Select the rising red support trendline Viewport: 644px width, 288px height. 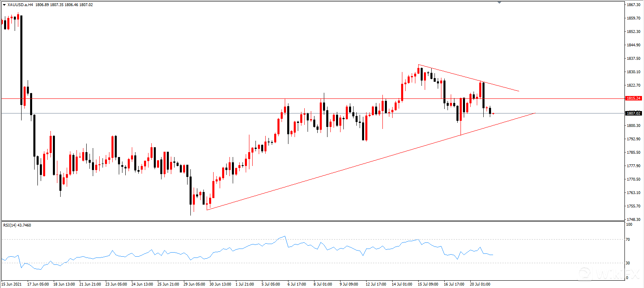(325, 174)
